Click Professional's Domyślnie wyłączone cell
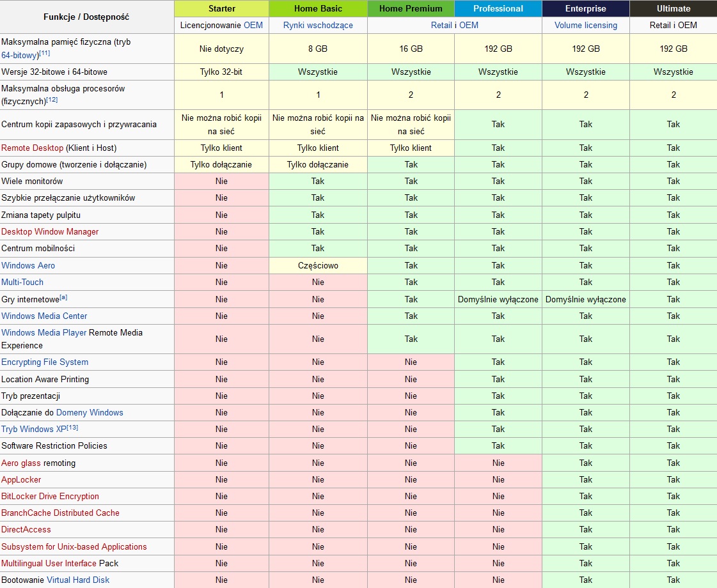This screenshot has width=717, height=588. click(498, 299)
